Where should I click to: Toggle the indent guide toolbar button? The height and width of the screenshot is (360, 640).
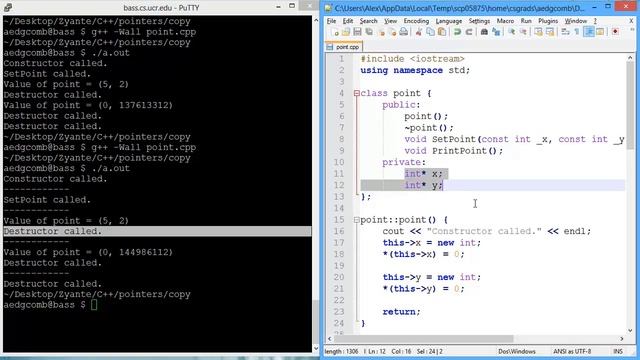[x=589, y=32]
